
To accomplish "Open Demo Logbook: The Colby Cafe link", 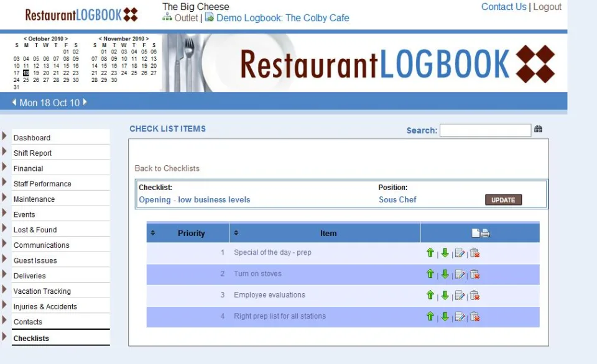I will (x=283, y=18).
